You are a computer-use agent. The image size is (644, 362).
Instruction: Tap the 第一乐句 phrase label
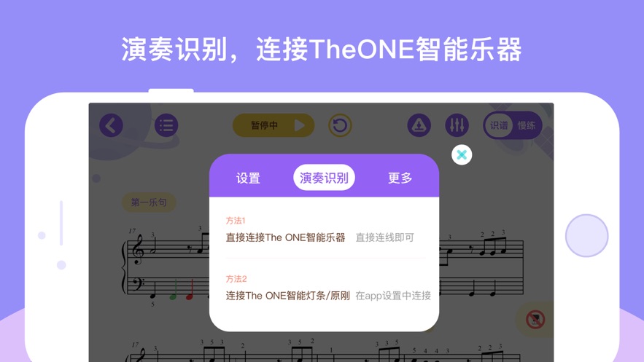pyautogui.click(x=149, y=202)
